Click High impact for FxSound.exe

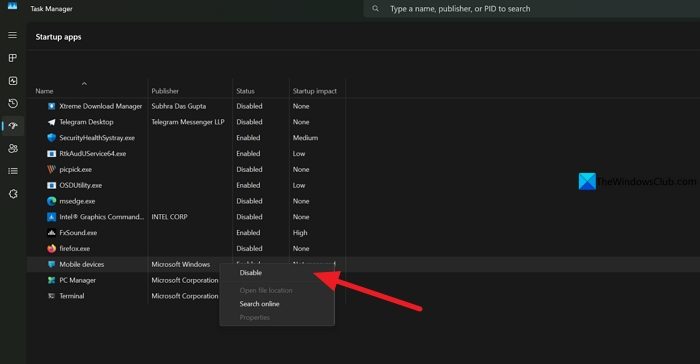click(x=300, y=233)
